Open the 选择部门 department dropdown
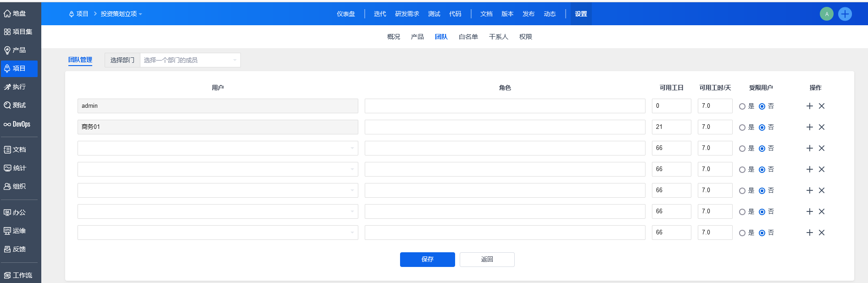The height and width of the screenshot is (283, 868). click(190, 60)
